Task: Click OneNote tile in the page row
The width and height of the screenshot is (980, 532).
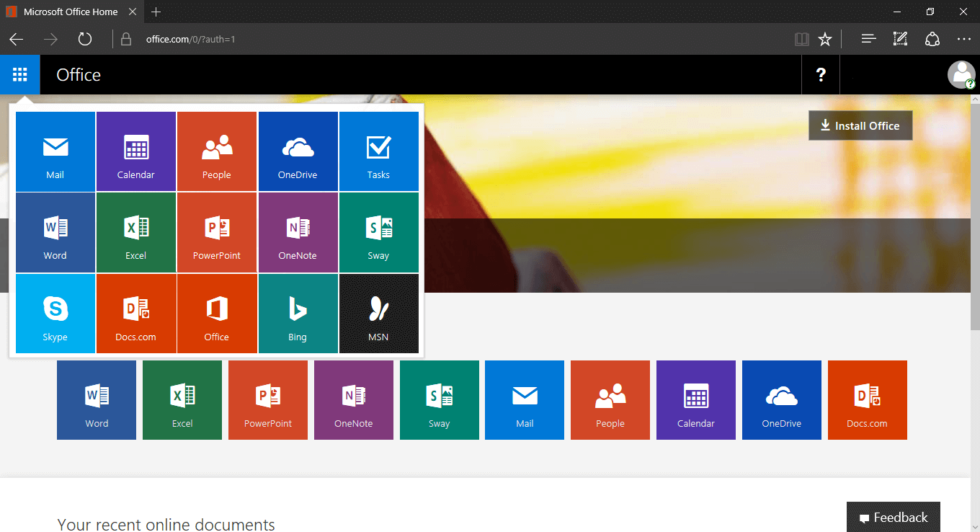Action: point(354,400)
